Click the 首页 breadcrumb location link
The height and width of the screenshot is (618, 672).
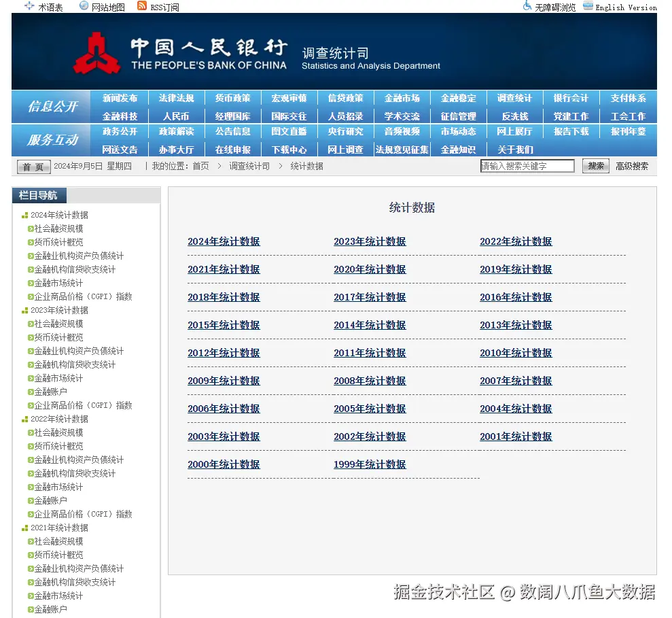coord(200,167)
